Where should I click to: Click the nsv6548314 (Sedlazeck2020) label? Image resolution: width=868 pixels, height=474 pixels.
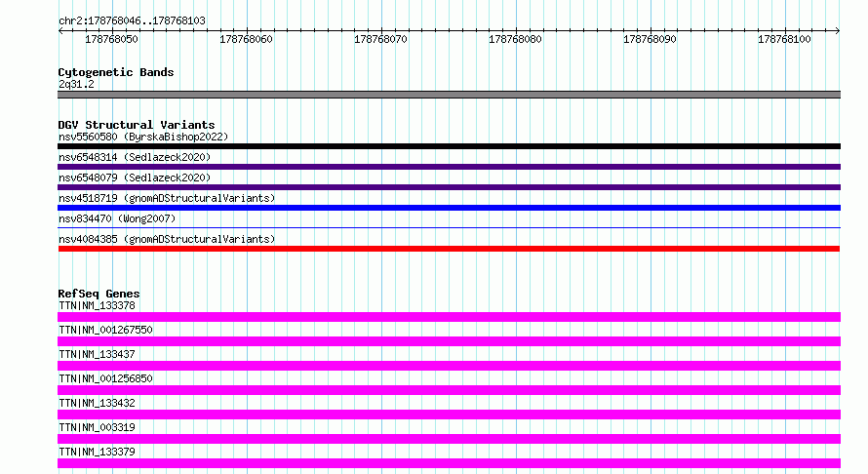coord(135,157)
